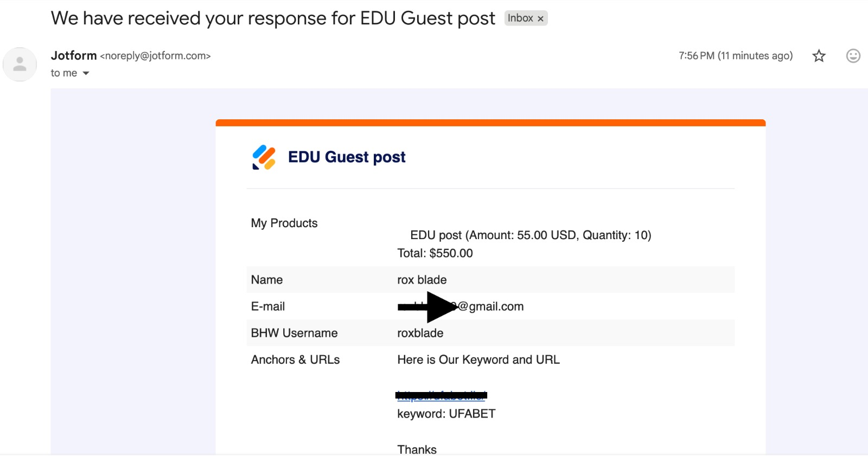Expand the 'to me' recipient details
868x456 pixels.
coord(86,73)
